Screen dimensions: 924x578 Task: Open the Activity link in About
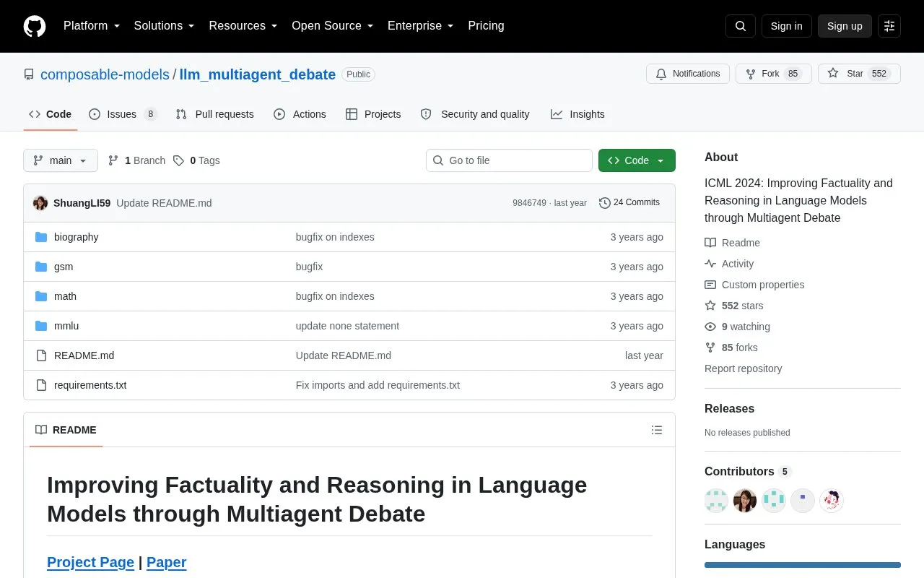(729, 264)
